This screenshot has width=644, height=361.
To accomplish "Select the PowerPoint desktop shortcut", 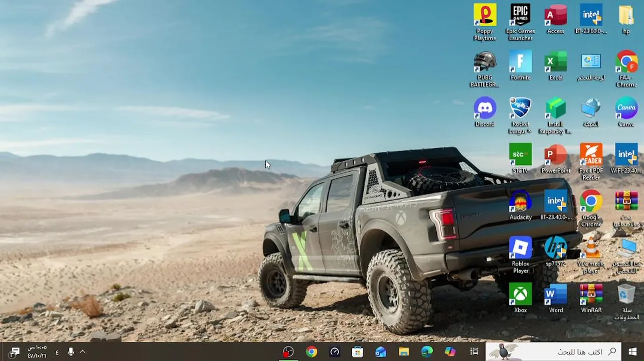I will (556, 158).
